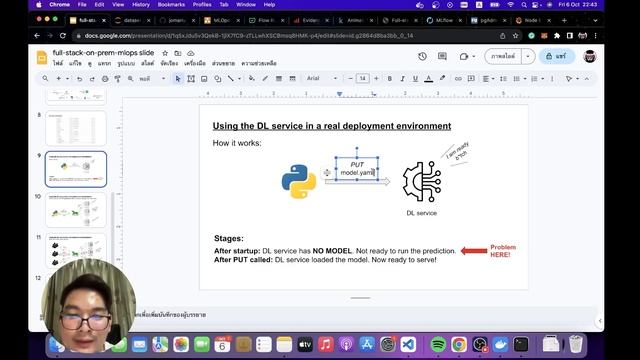Screen dimensions: 640x360
Task: Click the text color A icon
Action: point(429,78)
